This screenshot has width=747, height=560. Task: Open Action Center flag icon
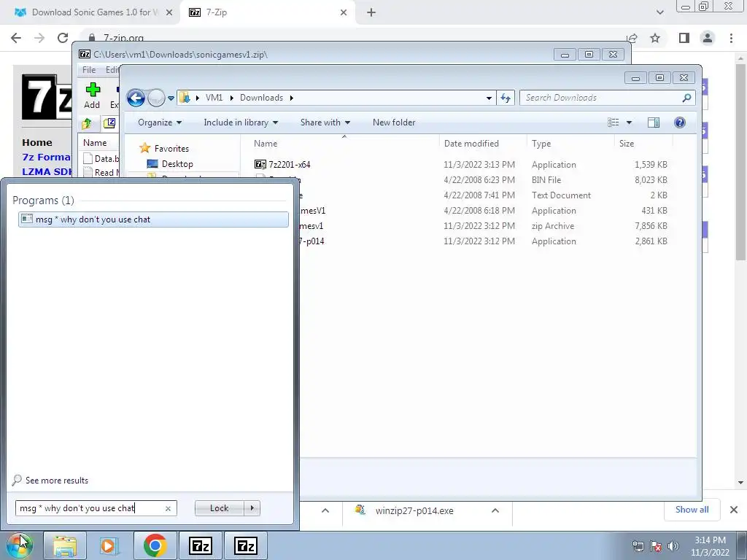click(656, 545)
